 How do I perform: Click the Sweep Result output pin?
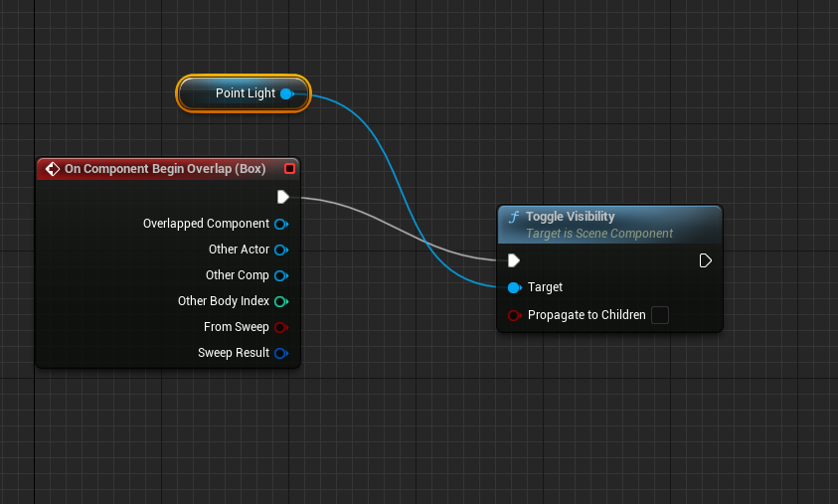point(280,353)
